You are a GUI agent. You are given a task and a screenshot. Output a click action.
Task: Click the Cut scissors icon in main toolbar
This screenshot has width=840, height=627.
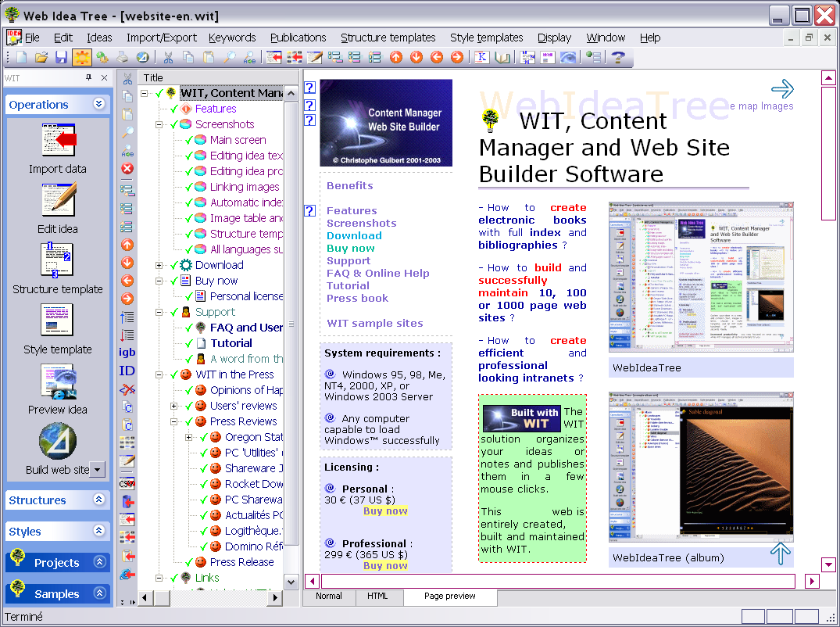click(x=168, y=57)
